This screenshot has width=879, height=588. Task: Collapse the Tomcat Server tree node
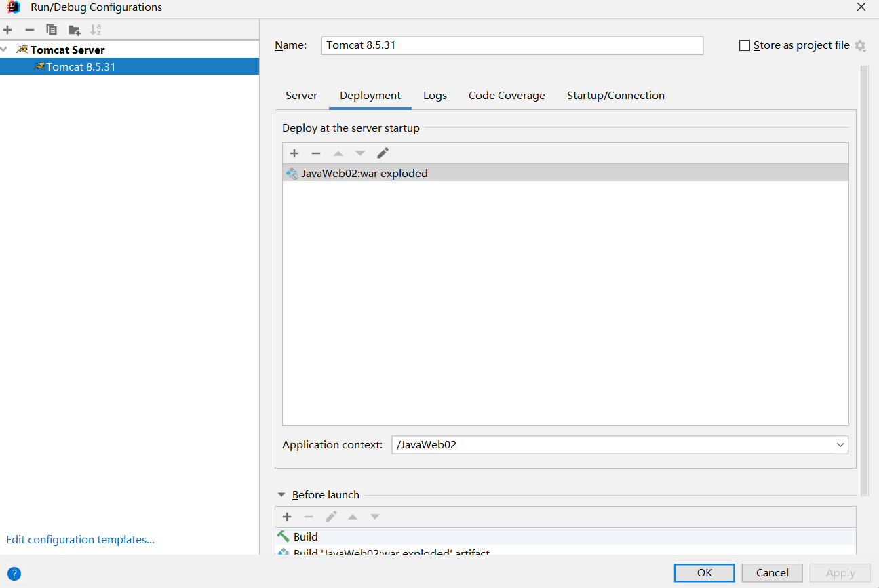[5, 50]
